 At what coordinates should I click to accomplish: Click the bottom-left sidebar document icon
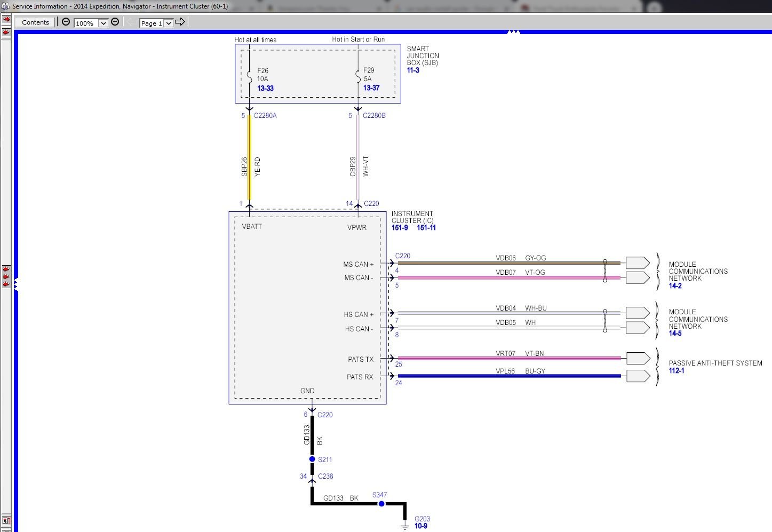click(x=6, y=521)
